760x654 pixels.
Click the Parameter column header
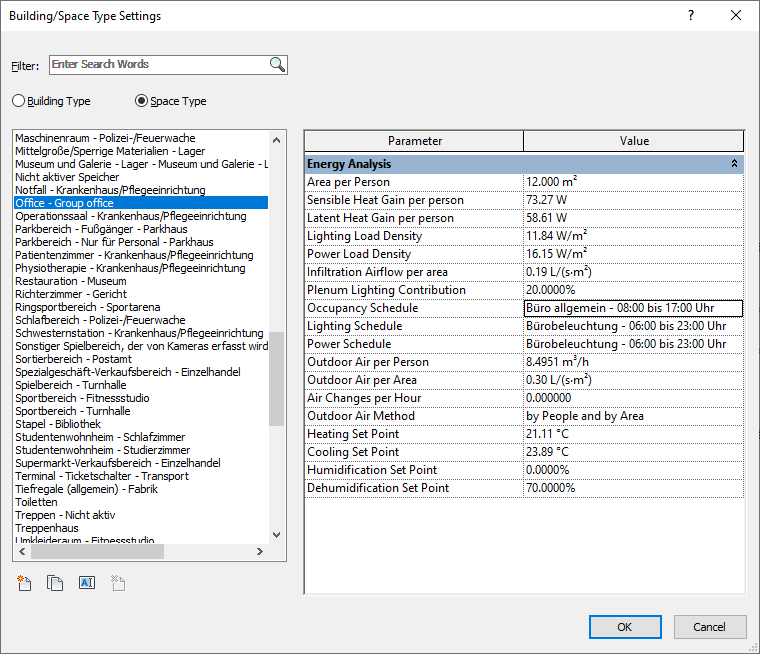point(414,141)
